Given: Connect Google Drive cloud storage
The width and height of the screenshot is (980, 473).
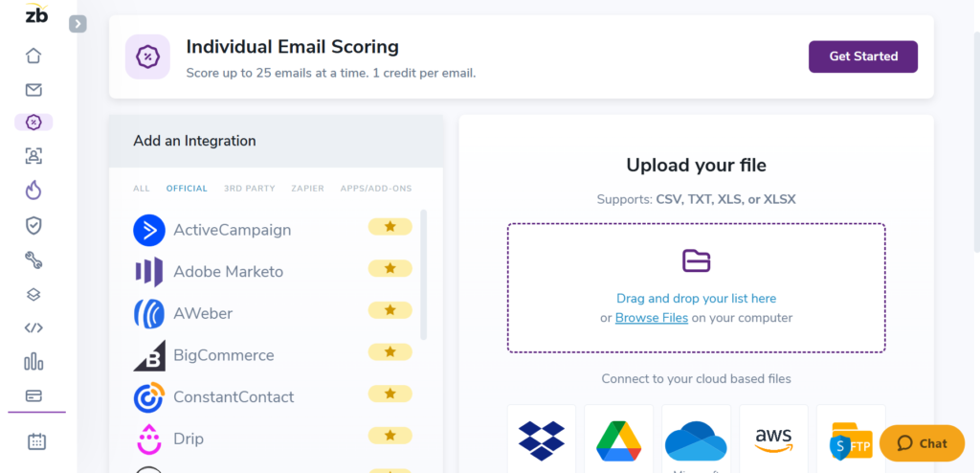Looking at the screenshot, I should (619, 440).
